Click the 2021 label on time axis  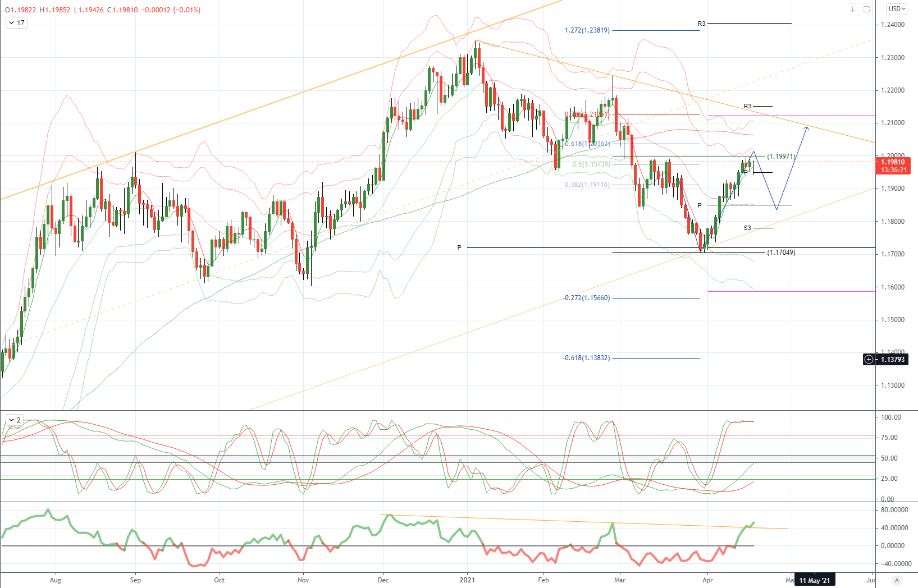[x=467, y=580]
